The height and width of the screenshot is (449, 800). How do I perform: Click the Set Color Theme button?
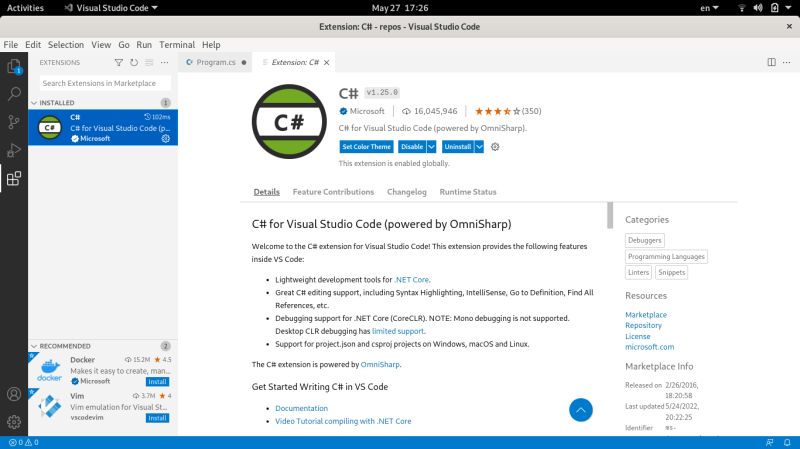(366, 147)
